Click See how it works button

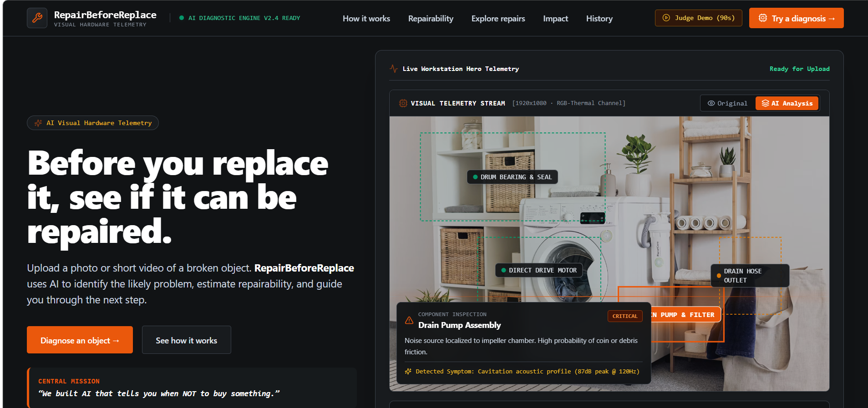pyautogui.click(x=187, y=340)
